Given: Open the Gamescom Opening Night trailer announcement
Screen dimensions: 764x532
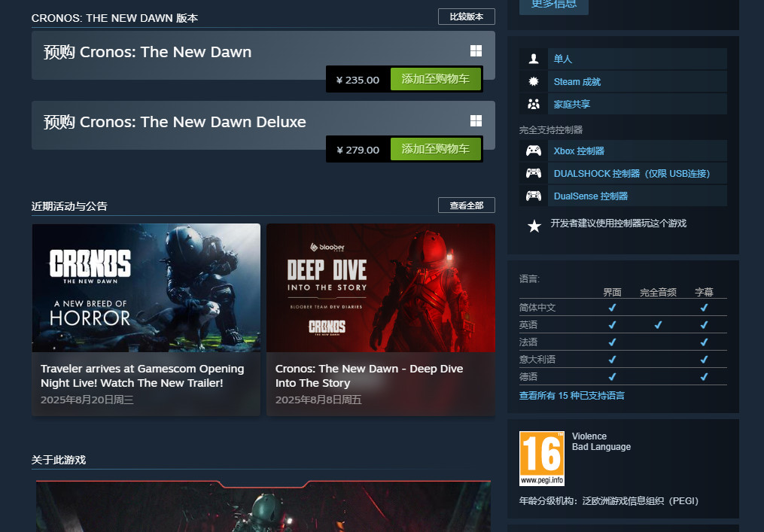Looking at the screenshot, I should (x=146, y=319).
